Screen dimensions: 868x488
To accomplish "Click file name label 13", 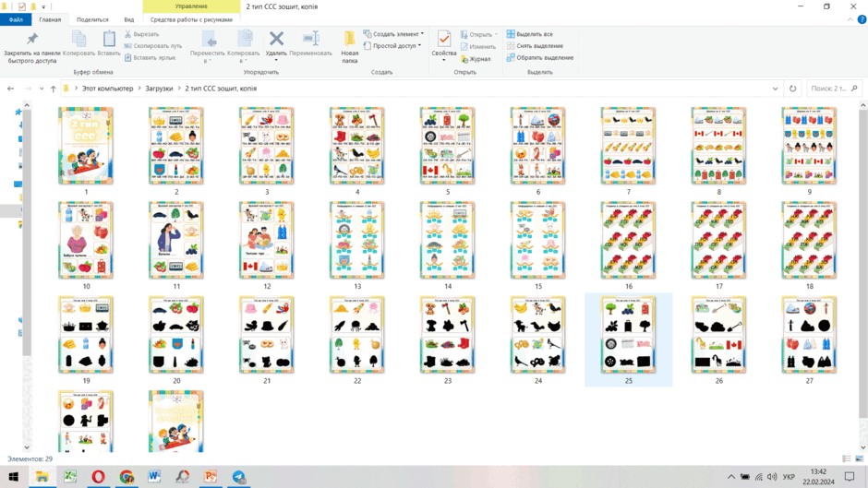I will pyautogui.click(x=357, y=287).
